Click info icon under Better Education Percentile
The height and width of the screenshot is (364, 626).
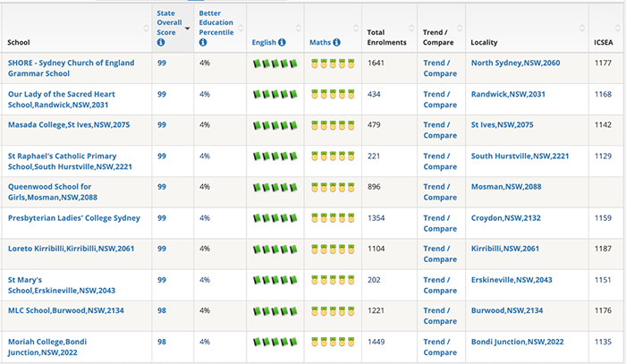pos(203,42)
